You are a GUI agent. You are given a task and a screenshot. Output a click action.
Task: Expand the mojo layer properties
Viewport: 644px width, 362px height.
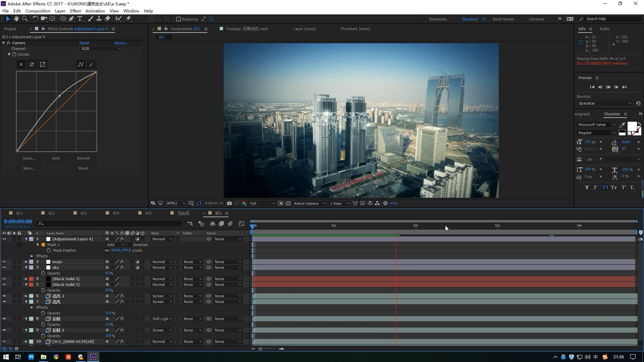pyautogui.click(x=26, y=262)
